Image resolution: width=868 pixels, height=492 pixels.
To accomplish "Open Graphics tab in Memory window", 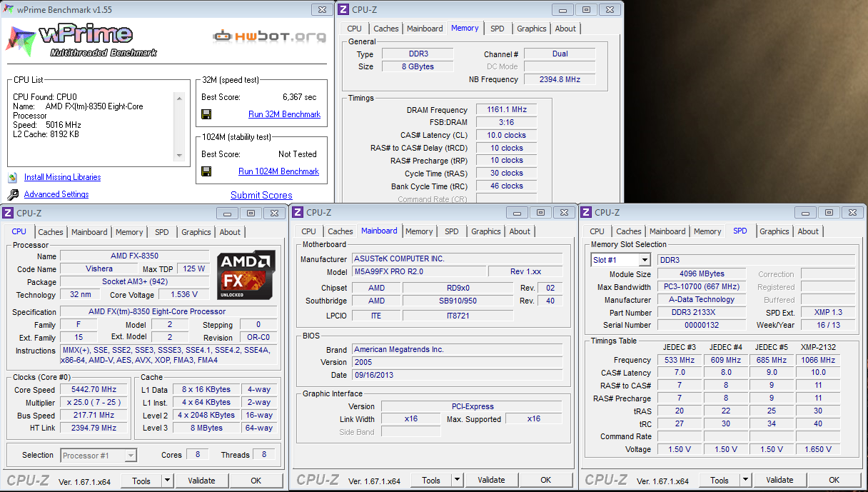I will (532, 29).
